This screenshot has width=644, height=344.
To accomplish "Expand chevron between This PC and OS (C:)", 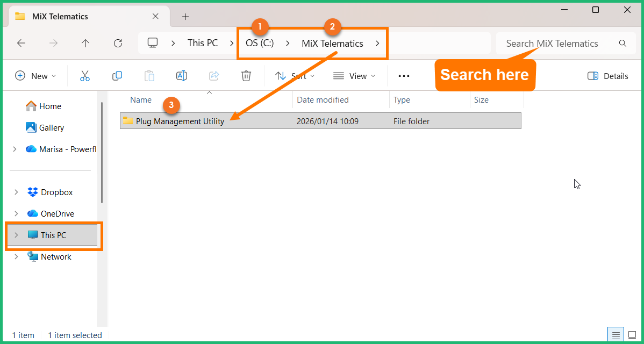I will pos(232,43).
